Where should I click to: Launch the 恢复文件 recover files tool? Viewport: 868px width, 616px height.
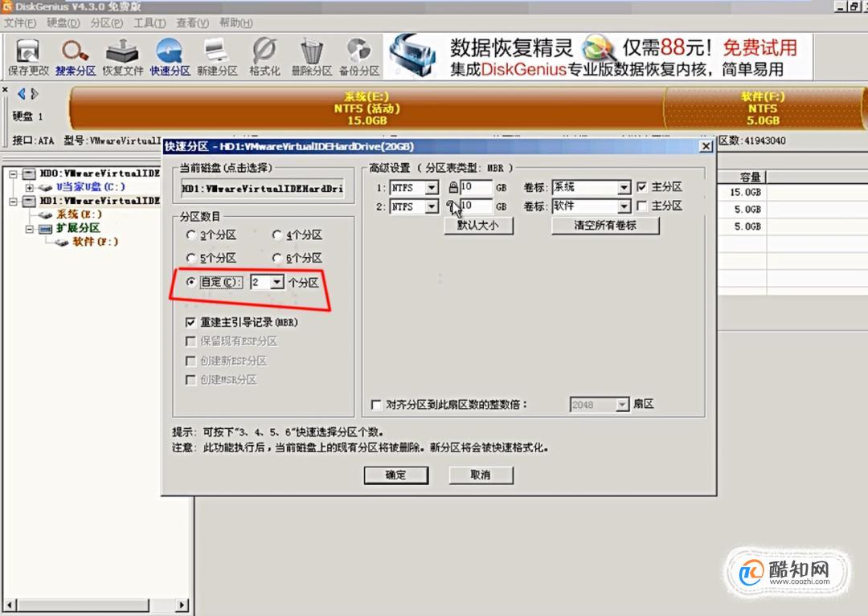click(x=123, y=57)
